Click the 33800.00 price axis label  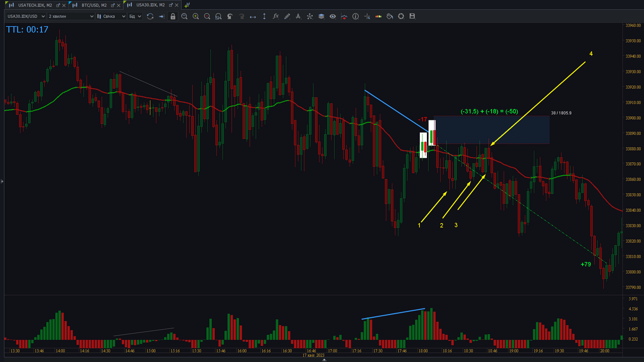pos(633,272)
